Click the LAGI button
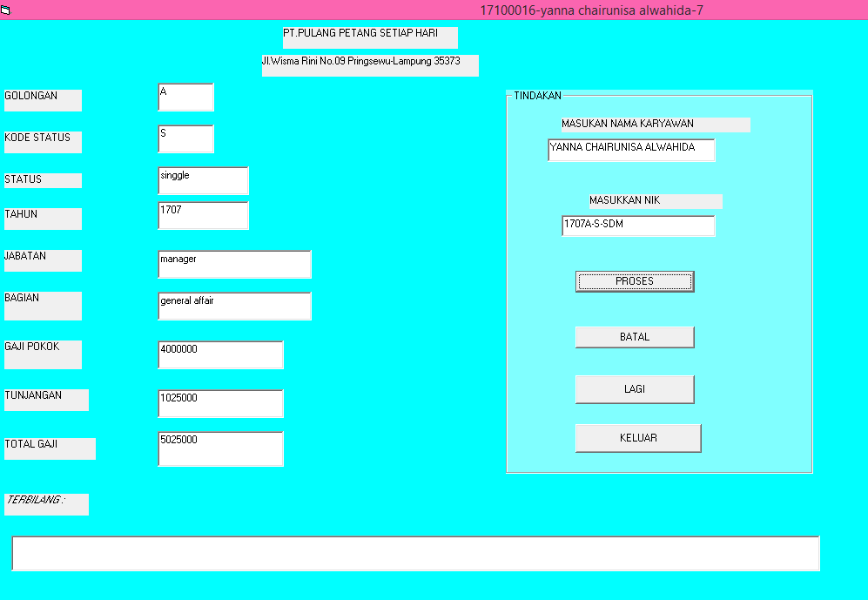 coord(635,389)
